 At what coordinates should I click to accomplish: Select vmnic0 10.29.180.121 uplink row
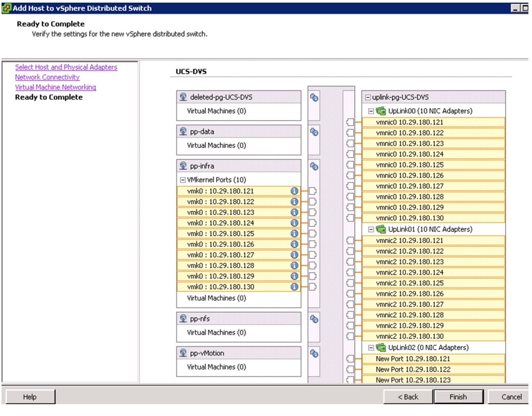(x=434, y=122)
